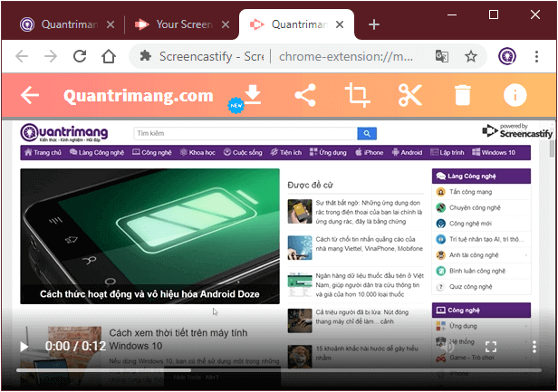
Task: Play the recorded video
Action: point(24,347)
